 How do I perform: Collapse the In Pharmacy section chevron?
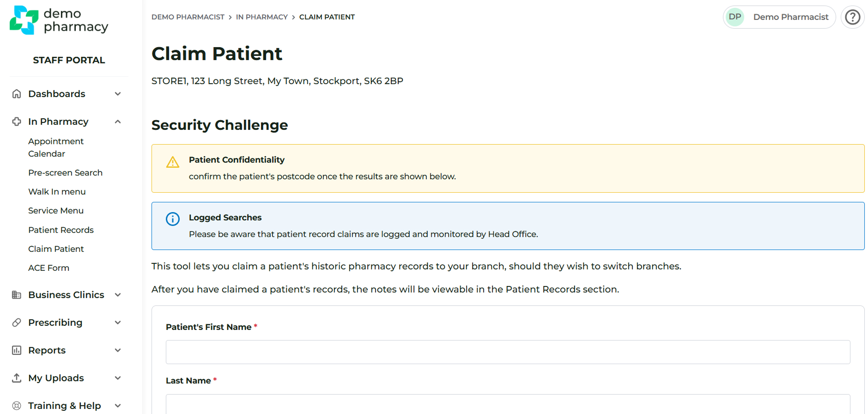(x=118, y=122)
